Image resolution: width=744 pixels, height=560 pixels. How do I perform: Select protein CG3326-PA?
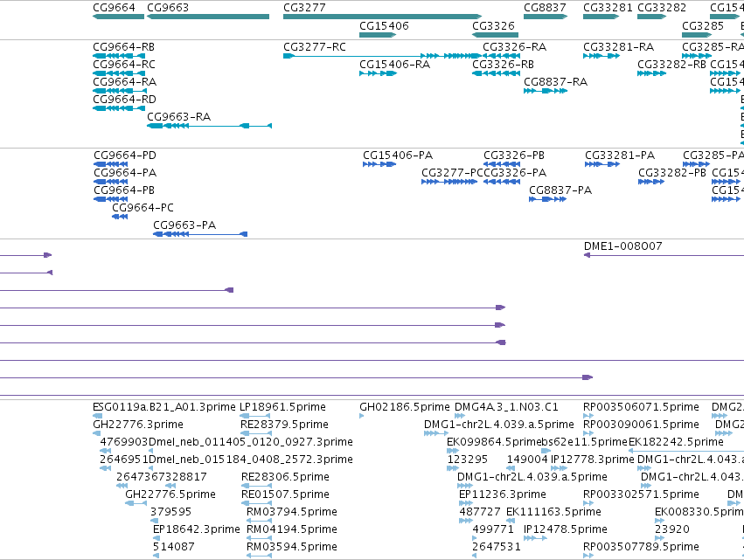pyautogui.click(x=502, y=182)
